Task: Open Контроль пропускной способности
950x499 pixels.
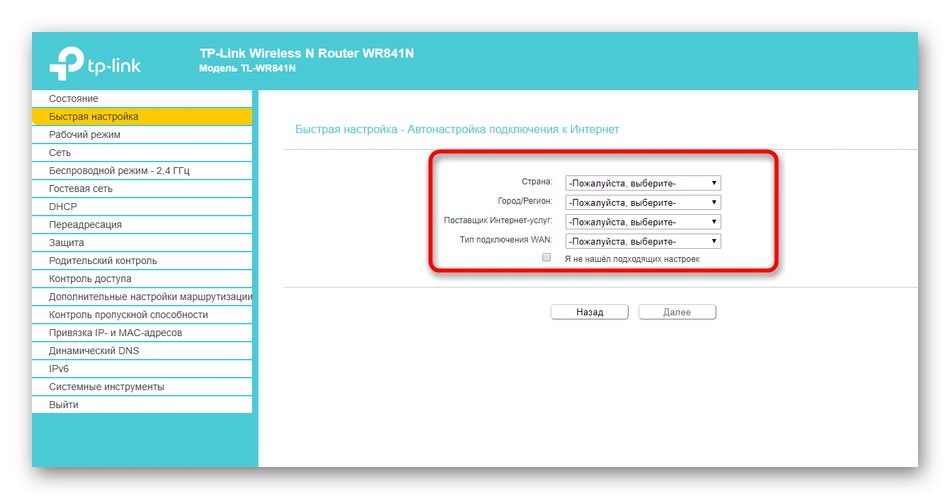Action: 142,314
